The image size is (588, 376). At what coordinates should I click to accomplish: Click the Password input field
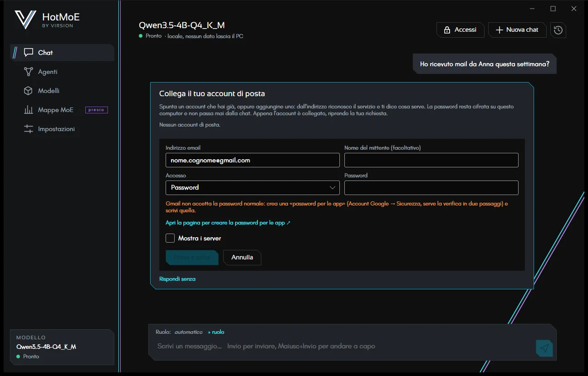coord(431,187)
